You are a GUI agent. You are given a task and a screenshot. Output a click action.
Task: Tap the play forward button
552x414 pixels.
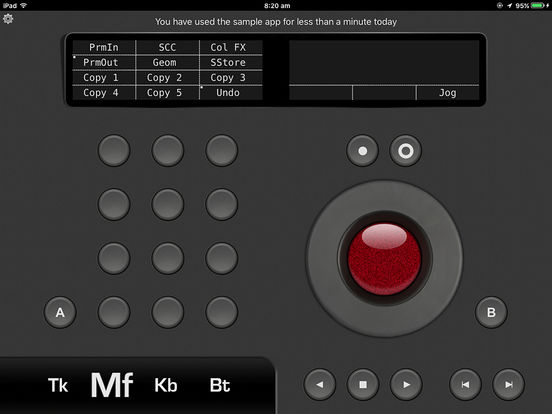(x=406, y=384)
